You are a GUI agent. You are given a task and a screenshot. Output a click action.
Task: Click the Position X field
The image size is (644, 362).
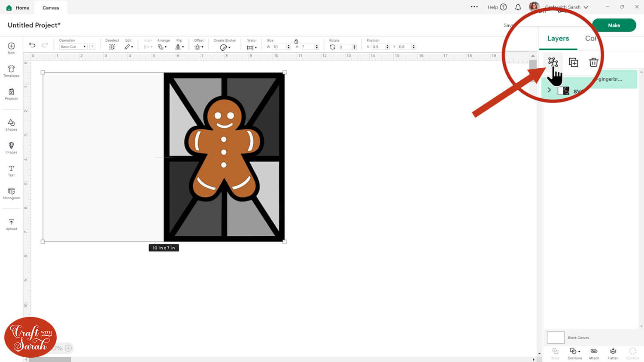click(378, 47)
